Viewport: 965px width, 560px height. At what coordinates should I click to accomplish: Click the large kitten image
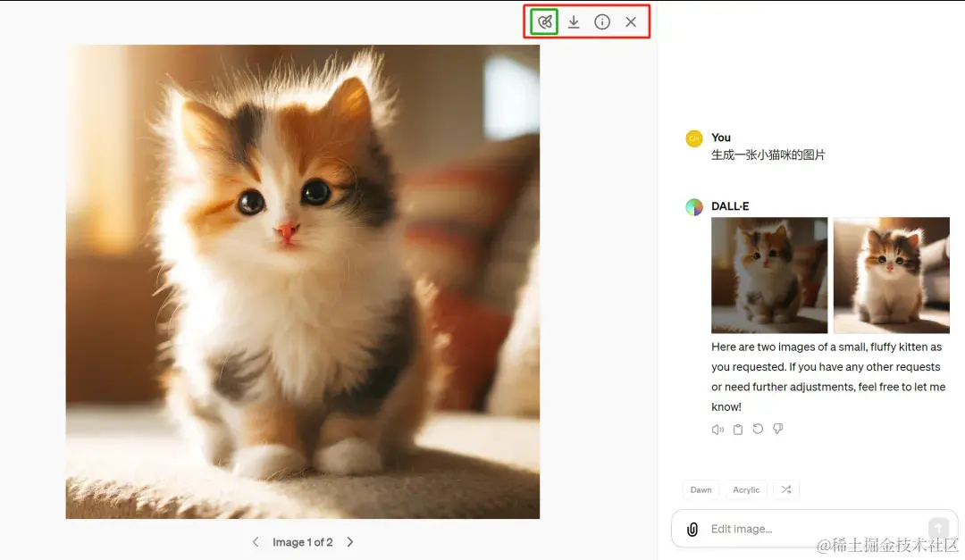[x=303, y=282]
